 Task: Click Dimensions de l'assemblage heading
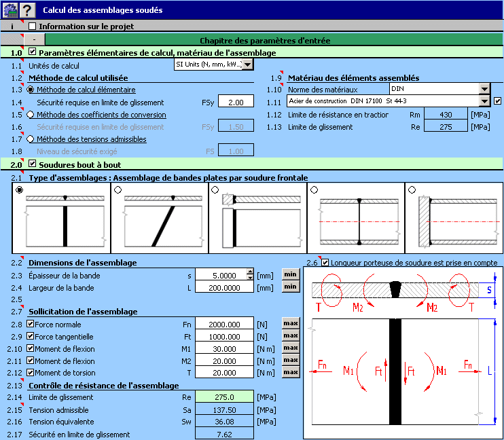pos(83,263)
